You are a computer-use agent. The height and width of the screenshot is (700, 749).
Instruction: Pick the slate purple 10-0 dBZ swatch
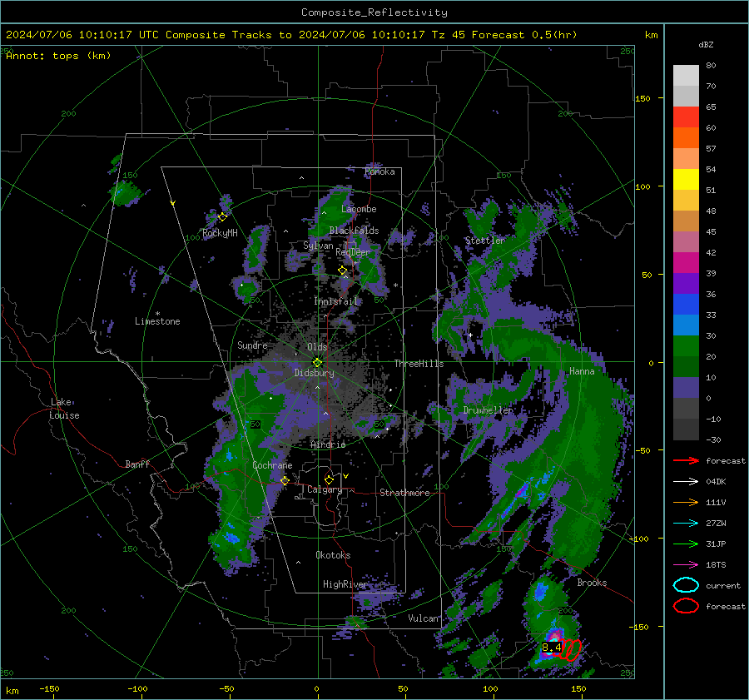pos(686,388)
